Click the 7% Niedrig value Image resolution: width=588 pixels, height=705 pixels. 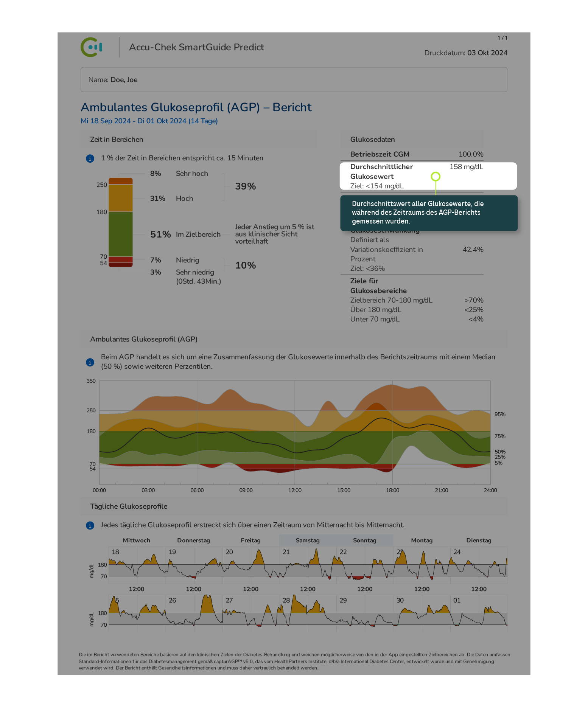(x=156, y=260)
